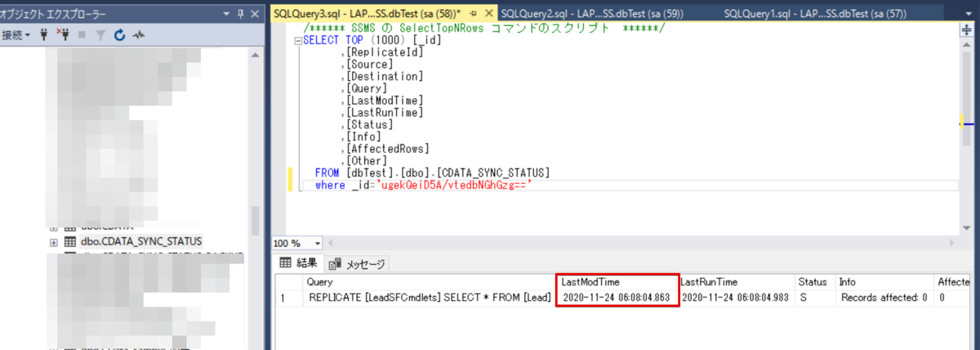
Task: Open Object Explorer window position dropdown arrow
Action: click(226, 14)
